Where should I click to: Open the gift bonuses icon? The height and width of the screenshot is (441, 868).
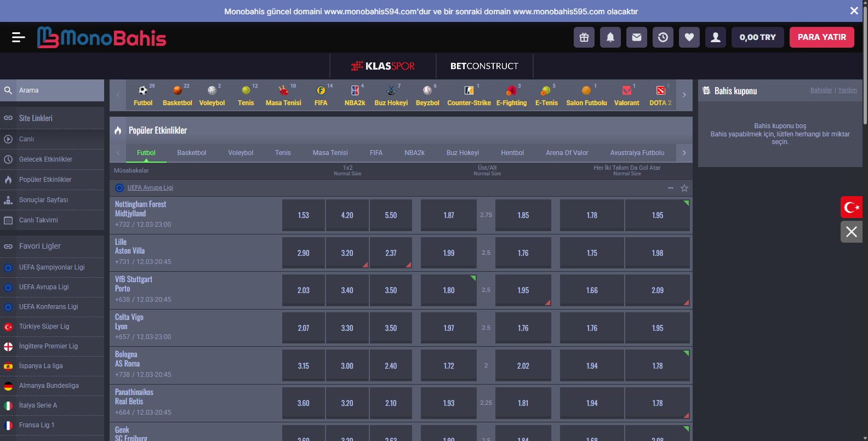coord(584,37)
